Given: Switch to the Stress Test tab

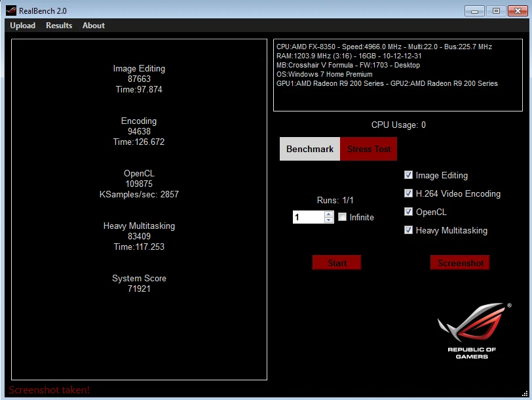Looking at the screenshot, I should click(369, 149).
